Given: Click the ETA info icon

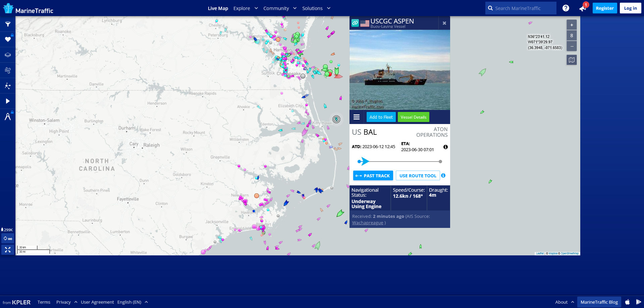Looking at the screenshot, I should (445, 147).
